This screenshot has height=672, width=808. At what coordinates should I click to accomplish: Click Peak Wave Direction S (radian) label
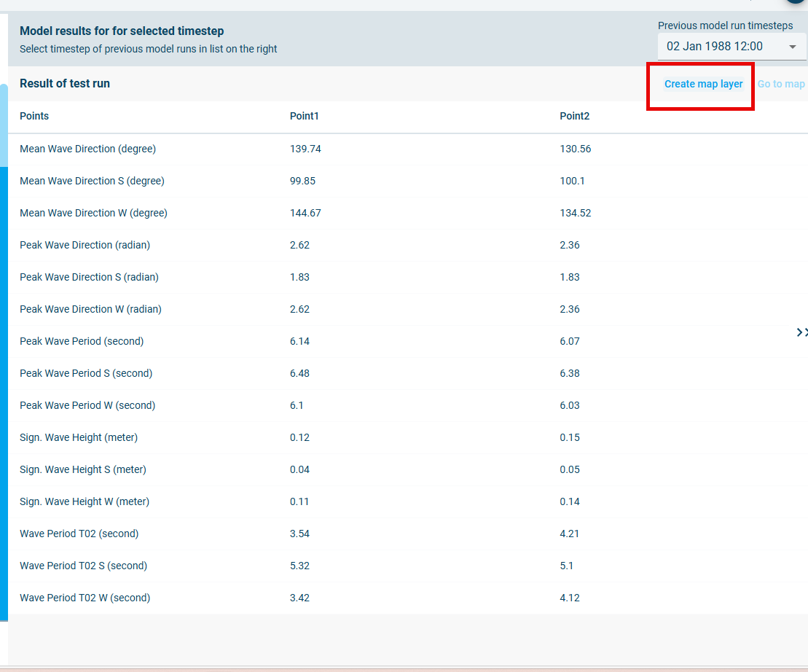pos(89,277)
